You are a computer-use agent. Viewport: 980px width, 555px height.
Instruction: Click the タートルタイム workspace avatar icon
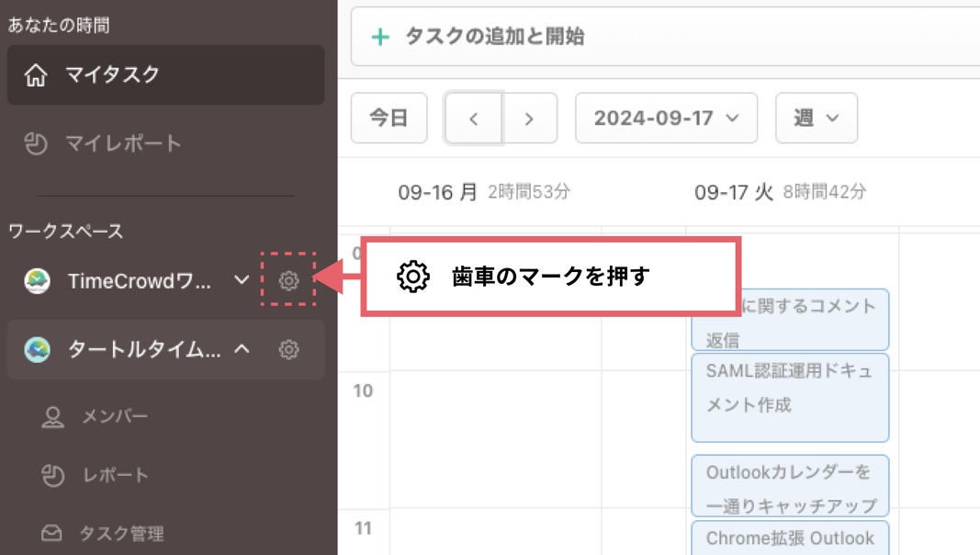click(x=37, y=350)
